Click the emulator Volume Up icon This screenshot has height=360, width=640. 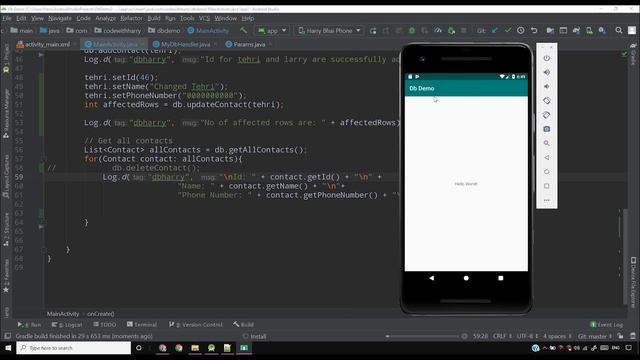point(547,72)
